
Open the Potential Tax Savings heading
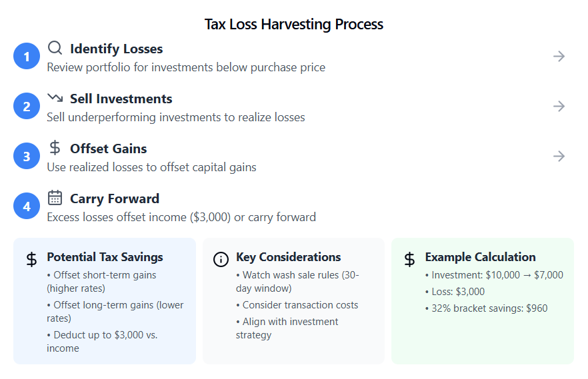(105, 257)
